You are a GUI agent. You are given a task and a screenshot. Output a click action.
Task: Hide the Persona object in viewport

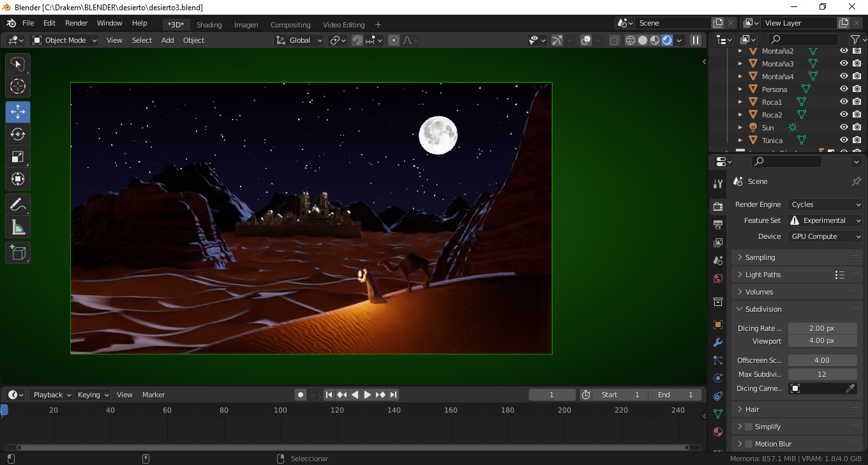(x=844, y=89)
